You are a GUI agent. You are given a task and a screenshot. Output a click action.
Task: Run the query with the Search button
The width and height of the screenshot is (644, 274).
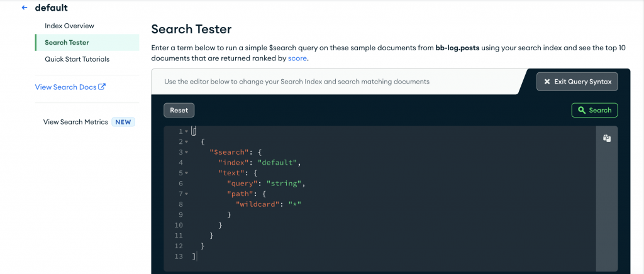594,110
